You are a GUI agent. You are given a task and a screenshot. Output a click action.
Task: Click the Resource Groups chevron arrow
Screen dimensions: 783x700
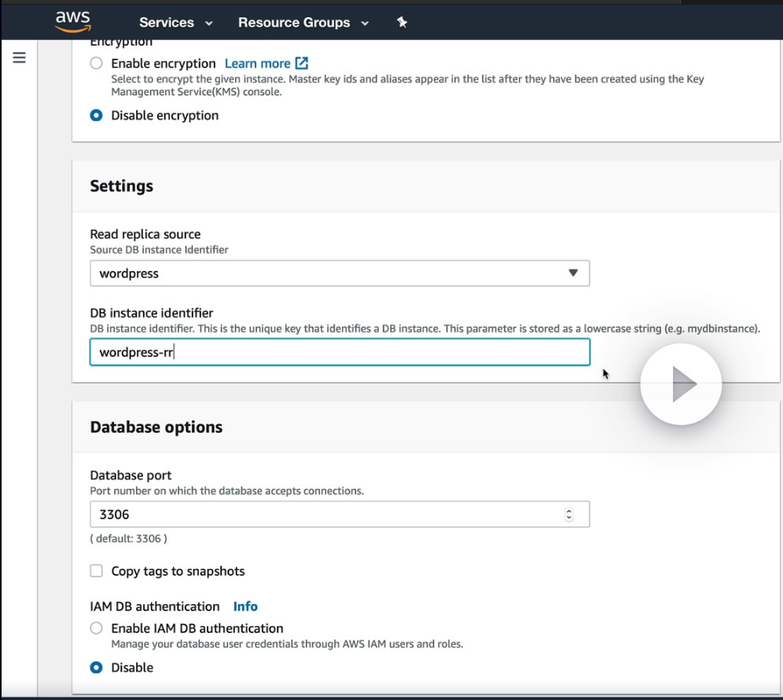click(x=365, y=23)
